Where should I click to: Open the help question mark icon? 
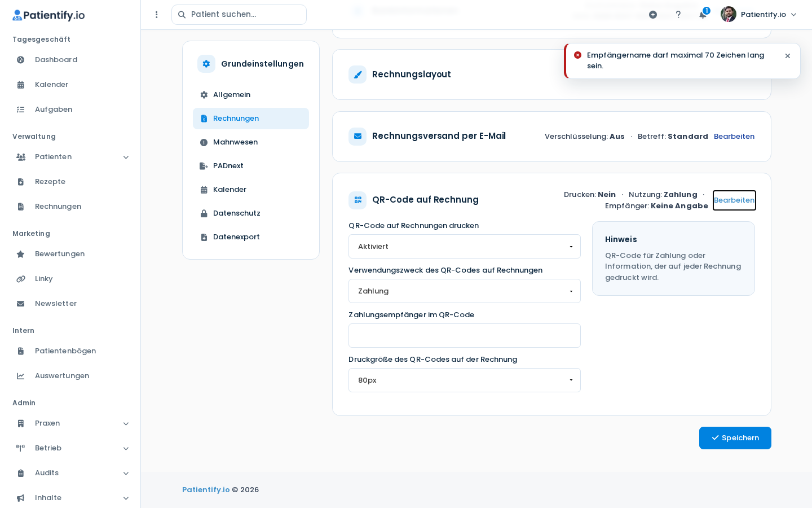click(x=678, y=15)
